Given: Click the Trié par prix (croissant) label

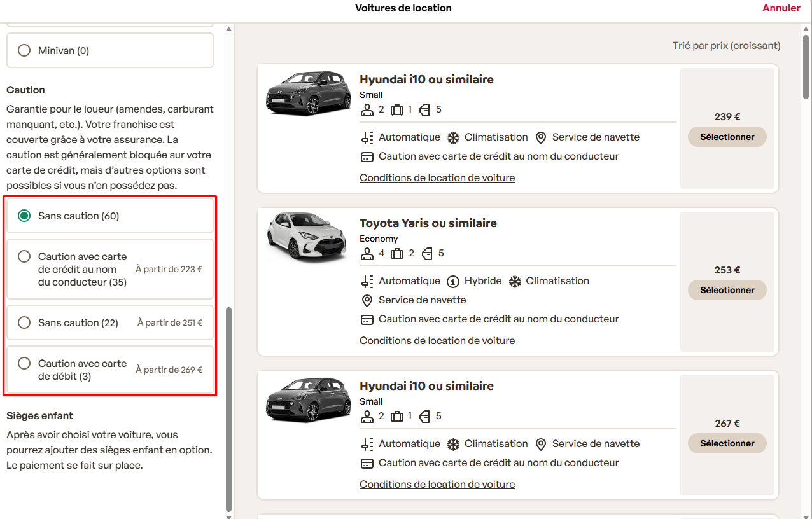Looking at the screenshot, I should [727, 46].
